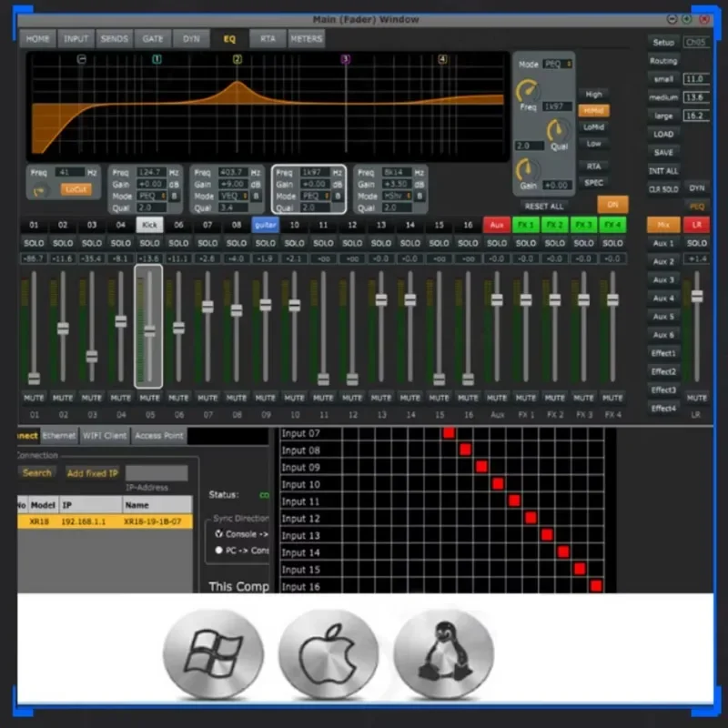Open the Mode PEQ dropdown at top
This screenshot has height=728, width=728.
(x=557, y=64)
